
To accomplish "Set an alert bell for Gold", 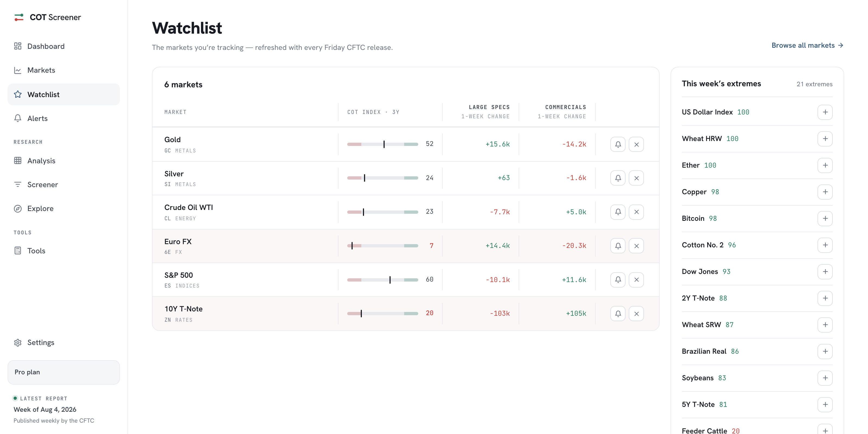I will tap(618, 144).
